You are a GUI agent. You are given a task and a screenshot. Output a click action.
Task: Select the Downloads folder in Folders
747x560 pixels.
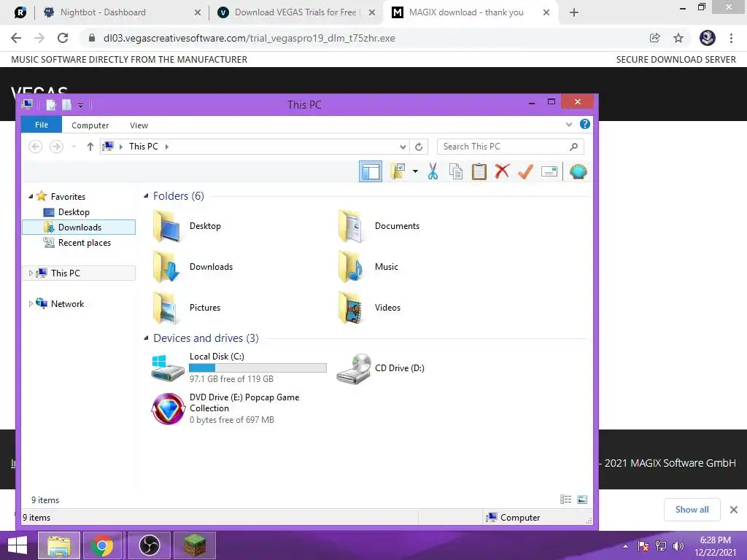(193, 267)
